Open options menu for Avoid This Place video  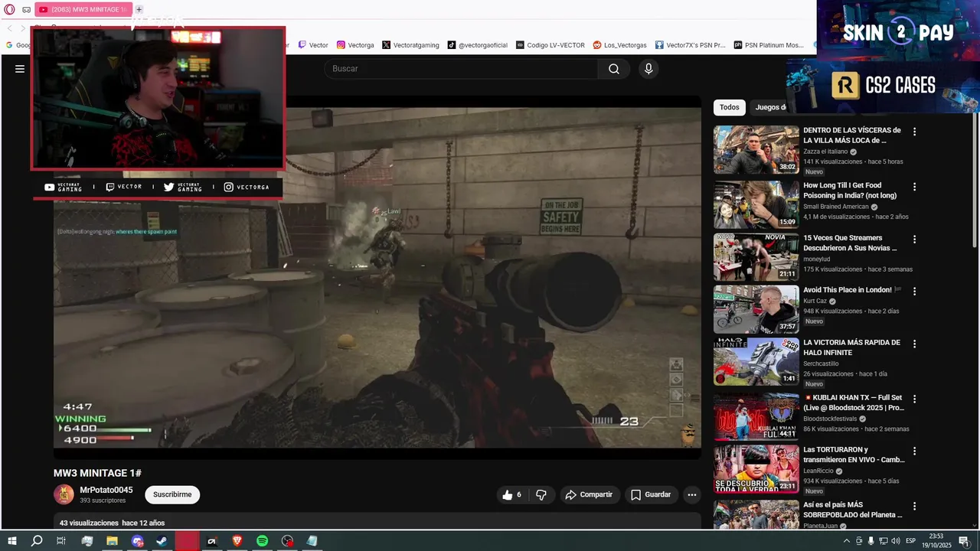coord(914,292)
